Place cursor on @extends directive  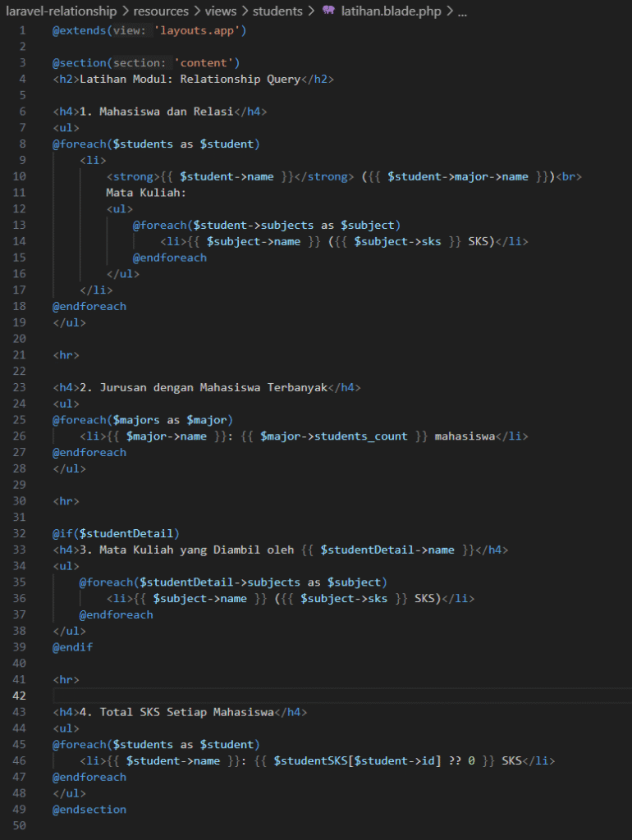[x=79, y=30]
